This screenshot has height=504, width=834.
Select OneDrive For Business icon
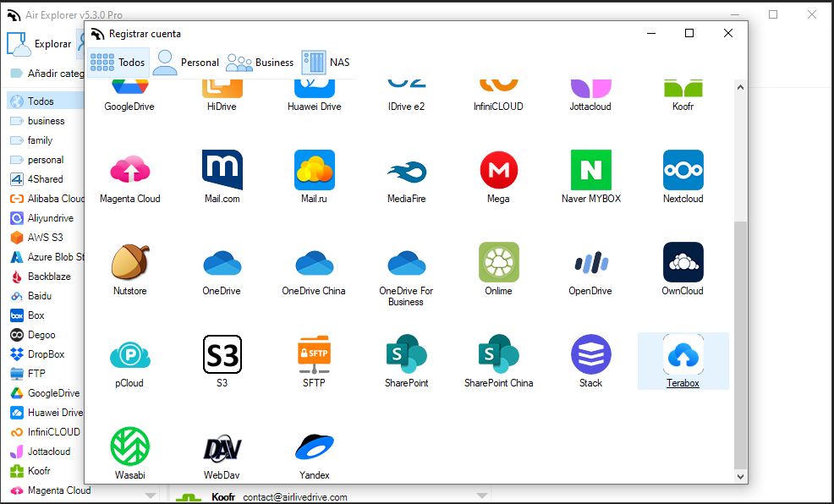tap(406, 262)
